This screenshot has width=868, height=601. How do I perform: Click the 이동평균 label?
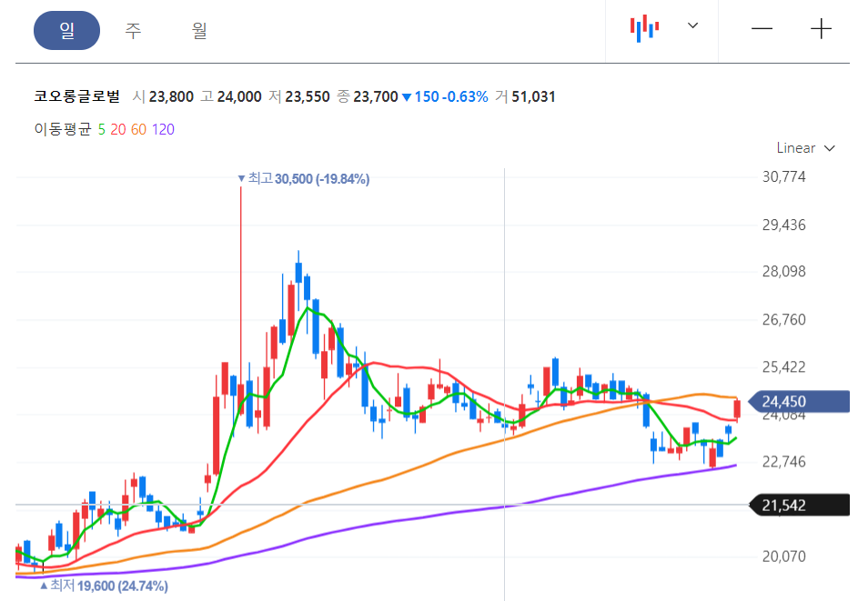63,129
